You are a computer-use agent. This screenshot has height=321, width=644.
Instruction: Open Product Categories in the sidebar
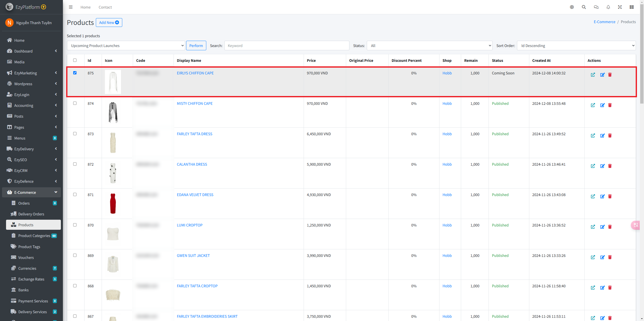coord(33,236)
